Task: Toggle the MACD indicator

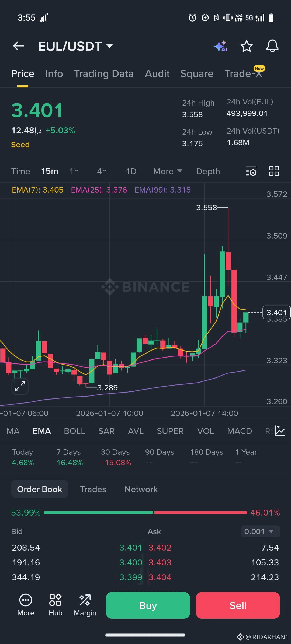Action: click(240, 431)
